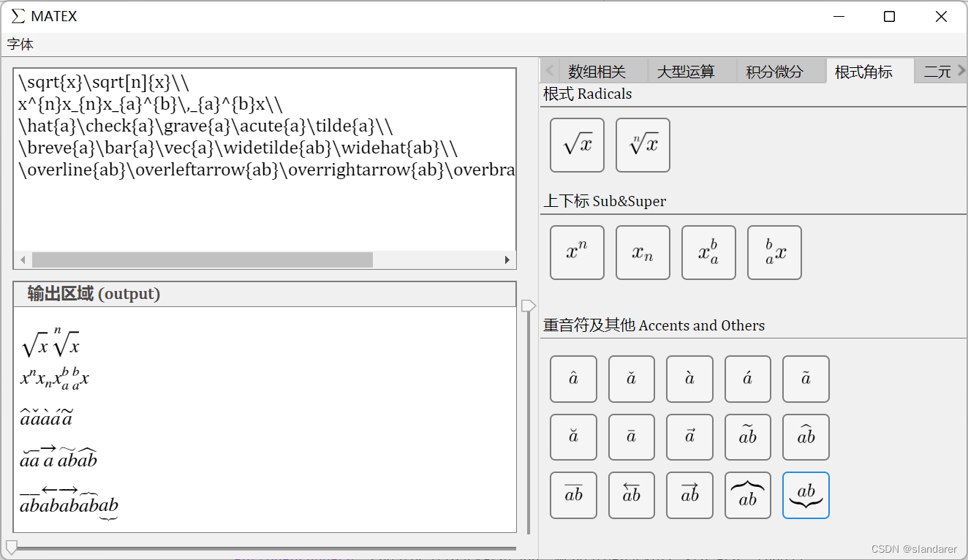Click the MATEX sigma title icon
968x560 pixels.
point(18,16)
